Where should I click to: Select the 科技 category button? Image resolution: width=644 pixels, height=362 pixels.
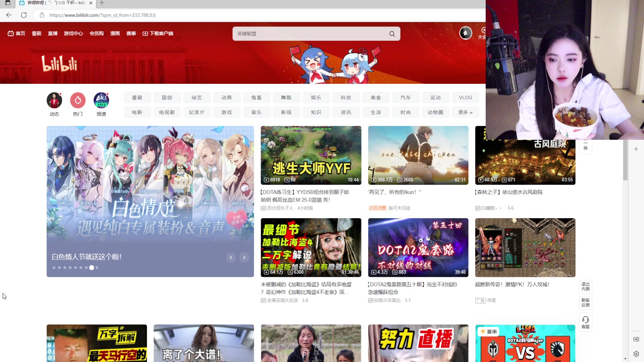[x=346, y=98]
